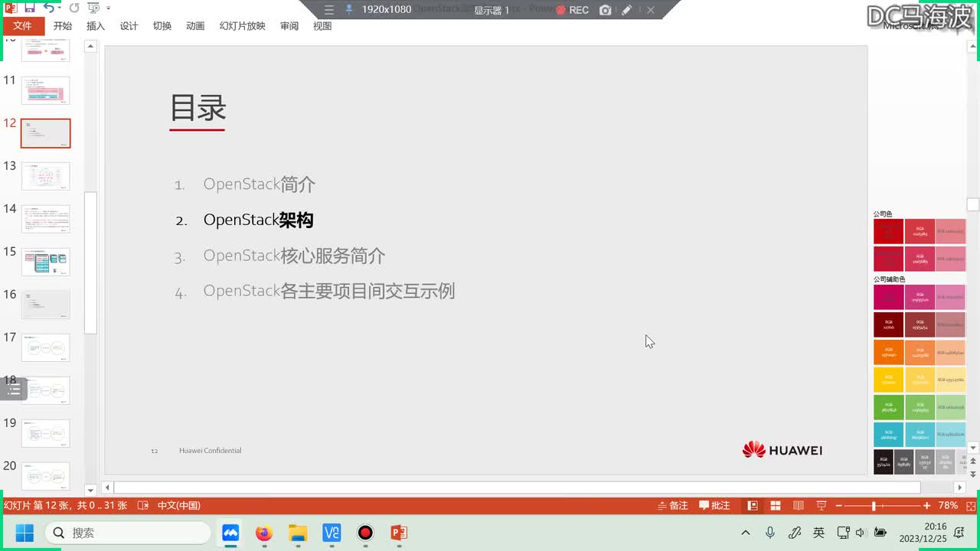
Task: Click the horizontal scrollbar right arrow
Action: (959, 487)
